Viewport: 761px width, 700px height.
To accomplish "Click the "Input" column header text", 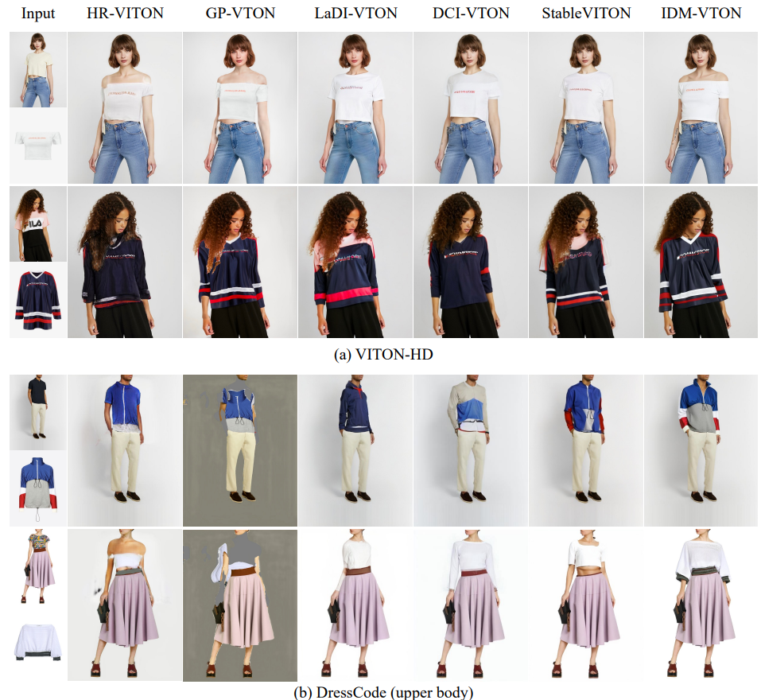I will point(38,13).
